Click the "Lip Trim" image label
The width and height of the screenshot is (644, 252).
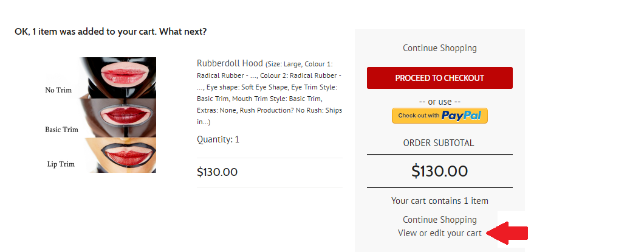61,164
